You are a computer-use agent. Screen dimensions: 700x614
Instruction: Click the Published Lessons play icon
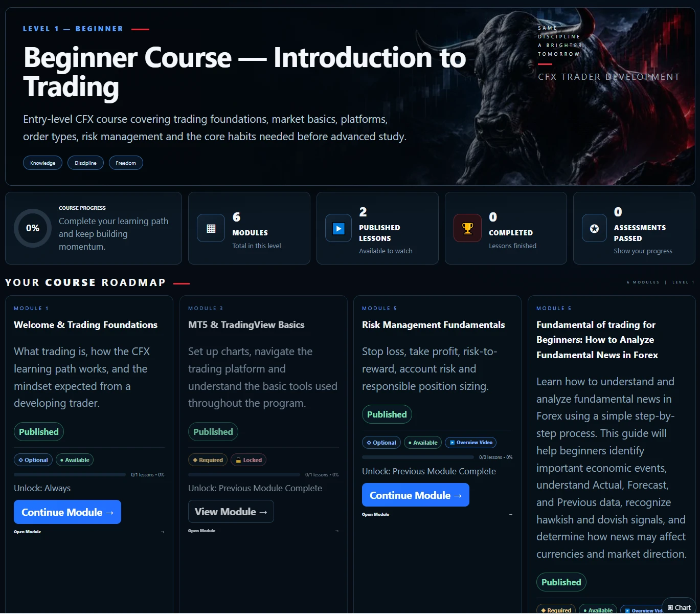point(338,228)
